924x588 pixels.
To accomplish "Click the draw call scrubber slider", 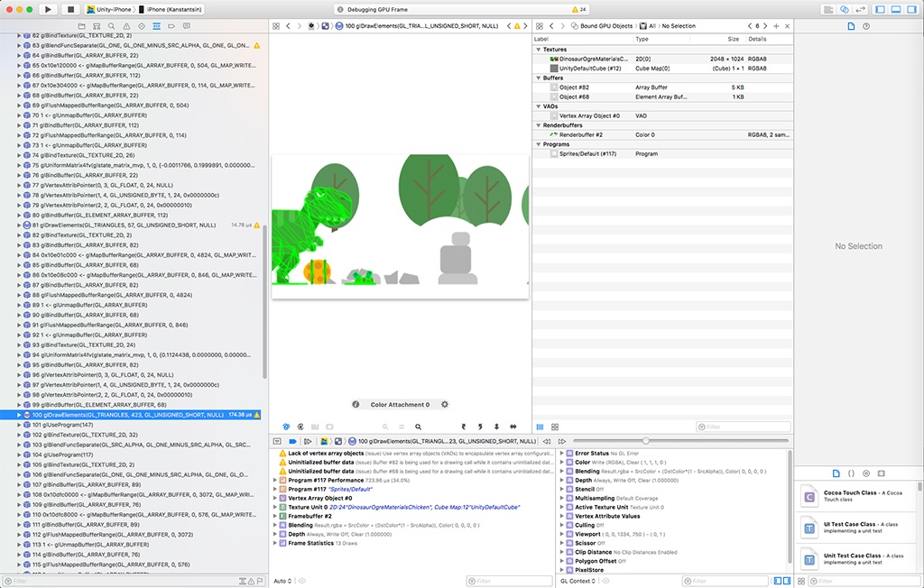I will [646, 441].
